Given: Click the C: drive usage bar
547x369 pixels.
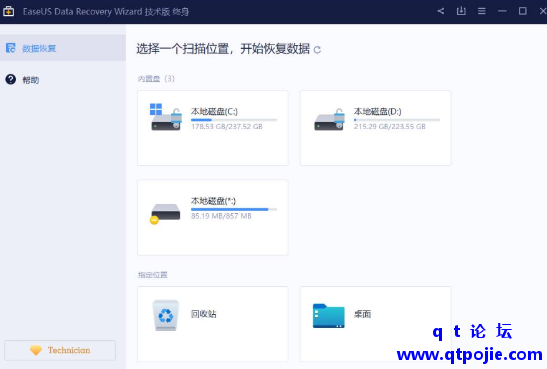Looking at the screenshot, I should tap(234, 120).
